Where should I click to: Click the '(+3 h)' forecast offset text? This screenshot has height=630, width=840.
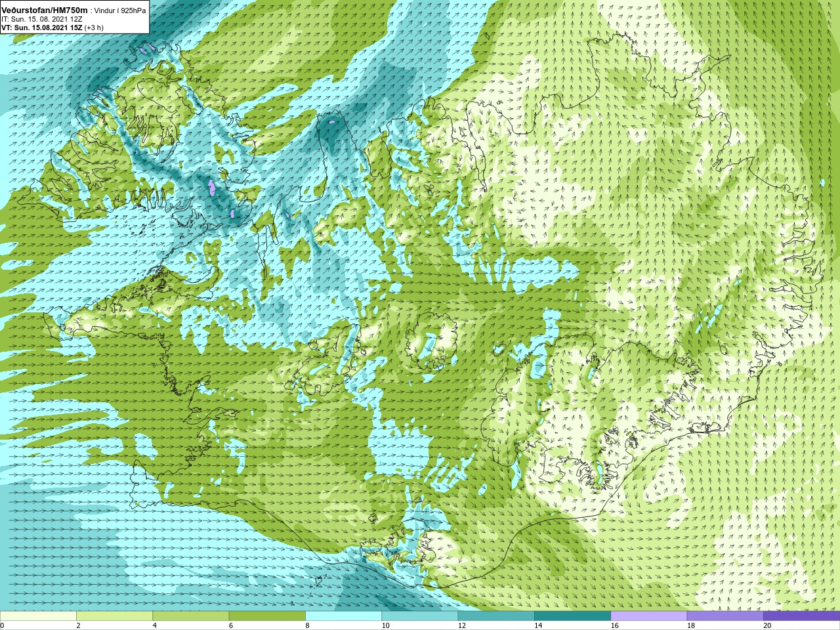tap(94, 28)
